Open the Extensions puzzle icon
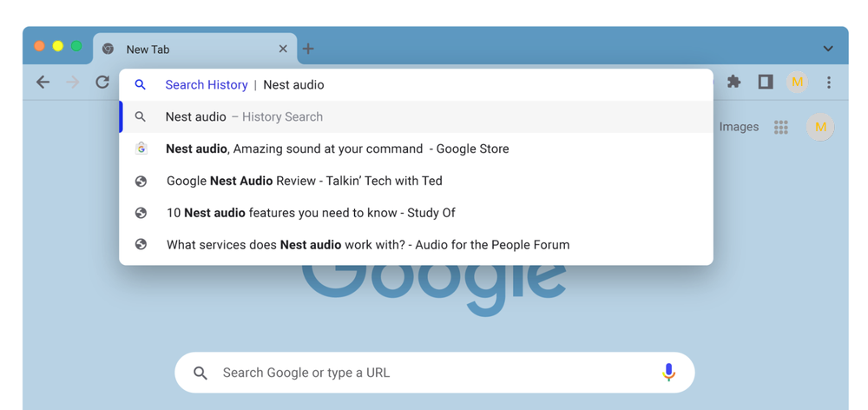The height and width of the screenshot is (410, 868). point(734,82)
